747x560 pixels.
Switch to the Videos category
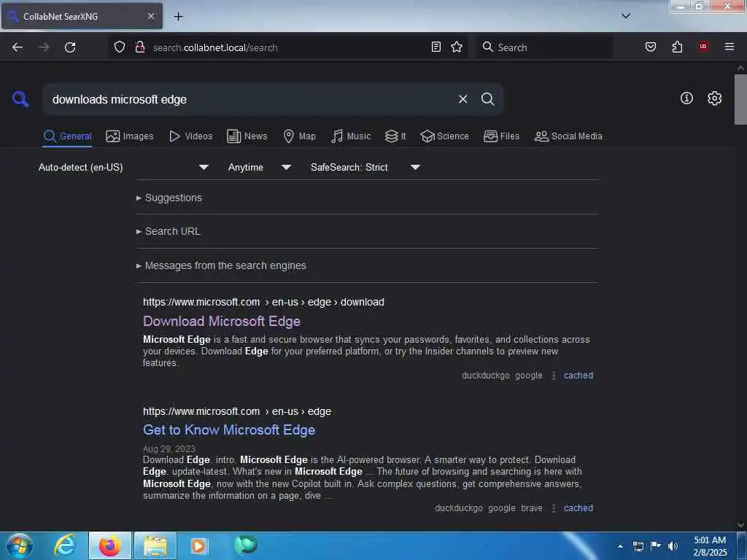(x=190, y=136)
